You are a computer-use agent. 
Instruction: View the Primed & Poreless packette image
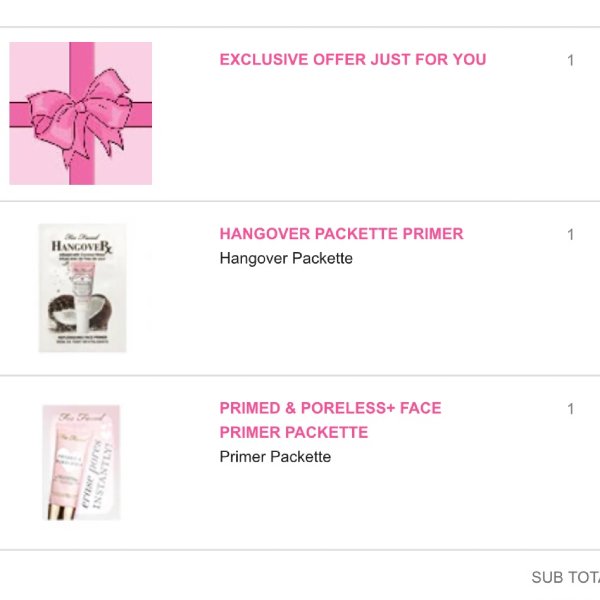[81, 463]
